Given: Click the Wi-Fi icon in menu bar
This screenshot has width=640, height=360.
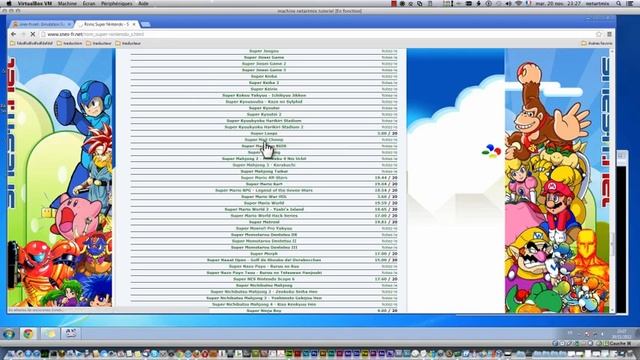Looking at the screenshot, I should click(518, 3).
